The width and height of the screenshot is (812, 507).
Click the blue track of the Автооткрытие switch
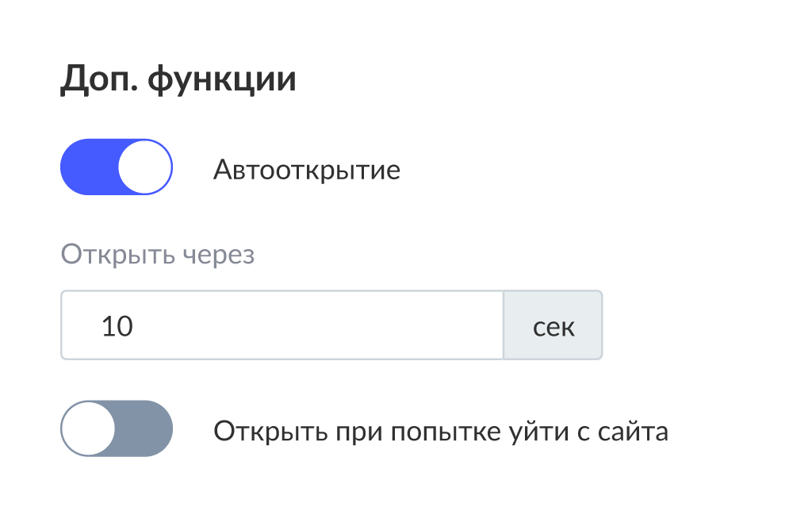(86, 167)
